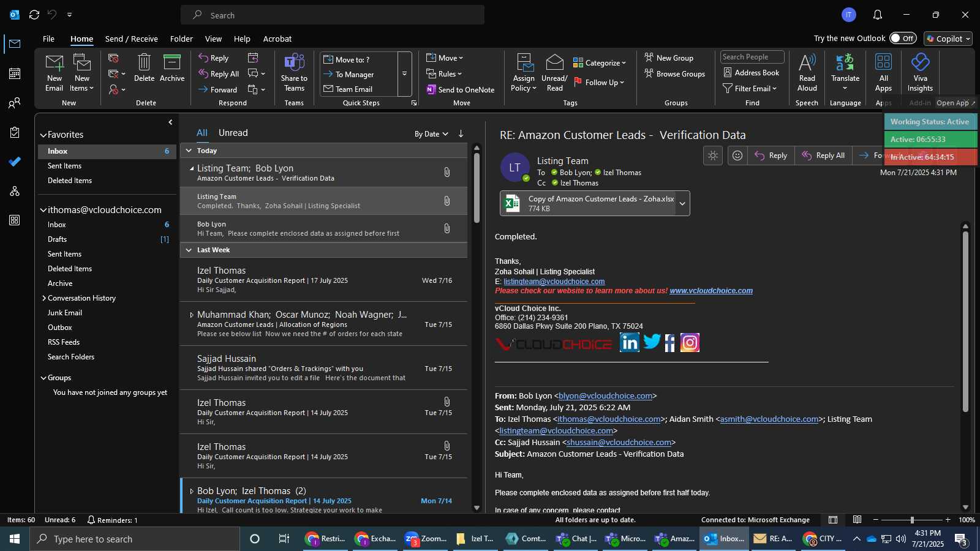This screenshot has width=980, height=551.
Task: Open the Send / Receive tab
Action: click(x=132, y=39)
